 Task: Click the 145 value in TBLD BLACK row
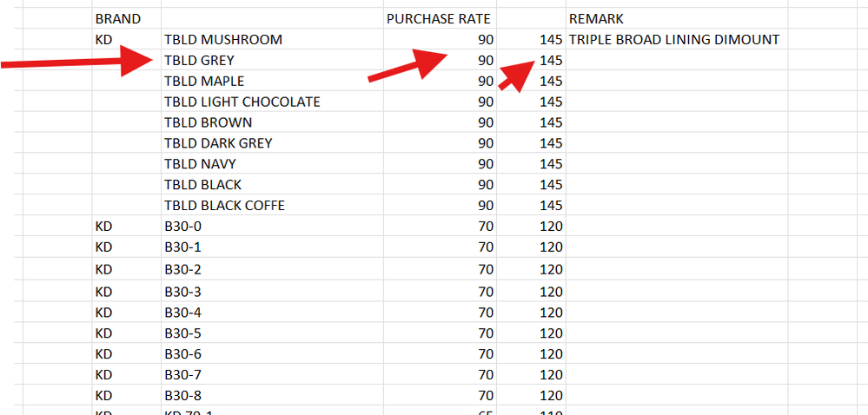coord(531,184)
